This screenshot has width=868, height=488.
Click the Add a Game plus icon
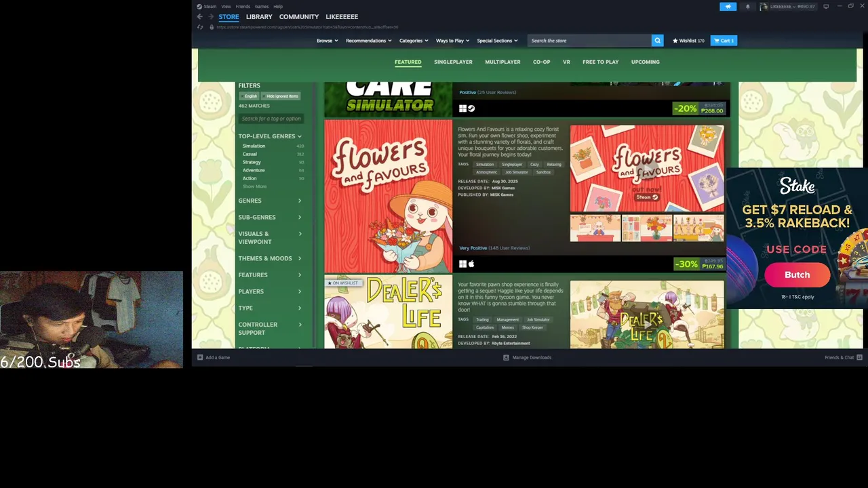(x=199, y=357)
